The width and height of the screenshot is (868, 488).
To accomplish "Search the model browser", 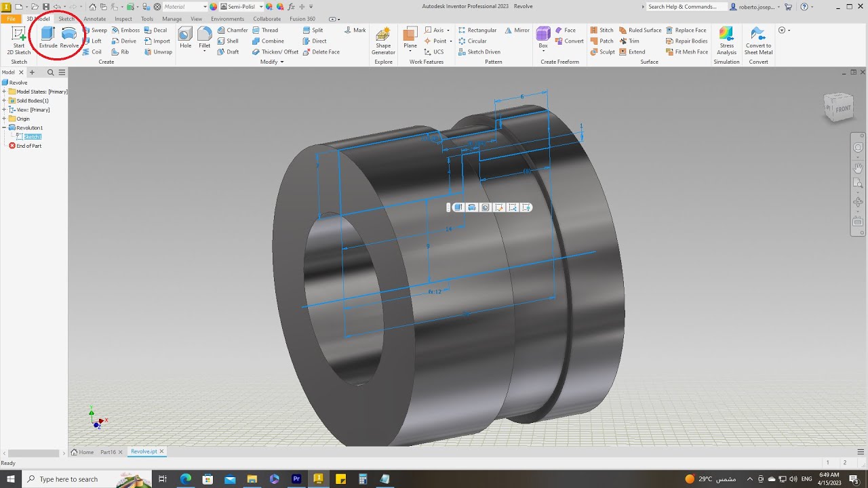I will coord(50,73).
